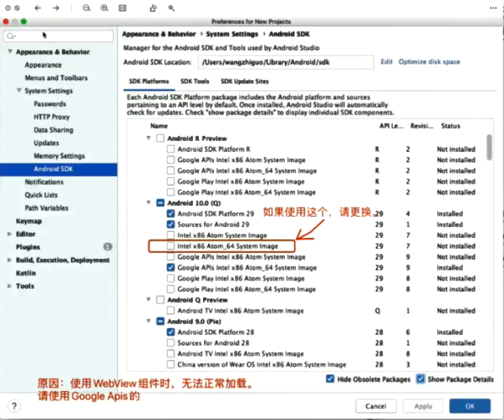
Task: Click the Name column header
Action: tap(159, 126)
